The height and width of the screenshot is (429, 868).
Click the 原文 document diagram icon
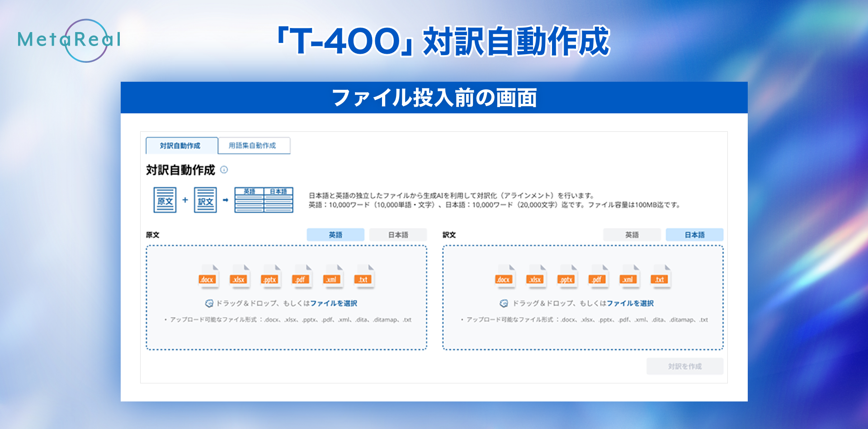pyautogui.click(x=165, y=200)
